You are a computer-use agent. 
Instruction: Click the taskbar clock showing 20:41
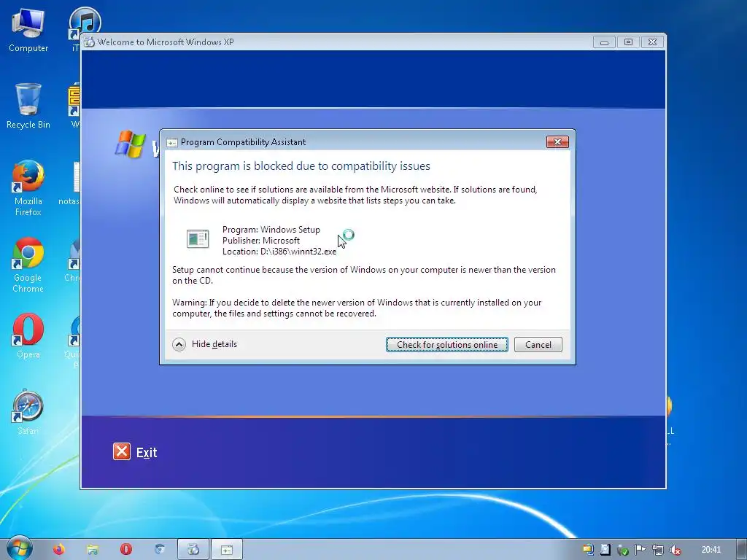tap(711, 550)
